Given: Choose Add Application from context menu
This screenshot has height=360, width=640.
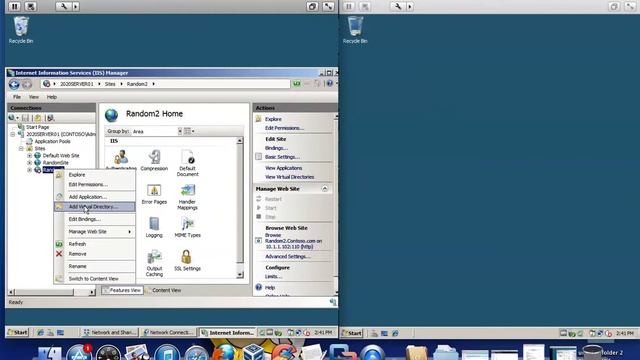Looking at the screenshot, I should point(95,197).
